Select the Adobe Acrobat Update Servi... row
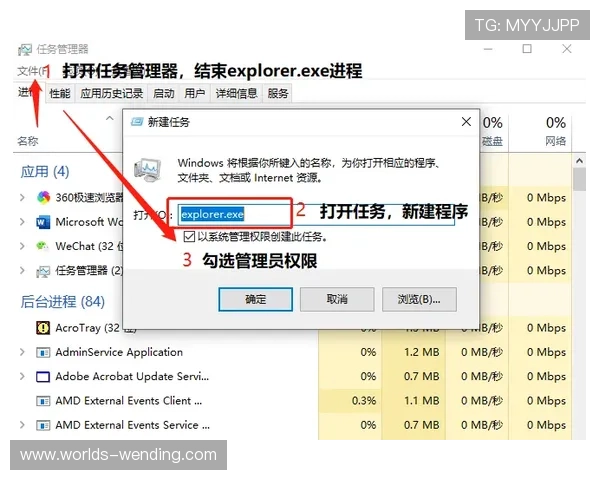Image resolution: width=600 pixels, height=480 pixels. (132, 377)
